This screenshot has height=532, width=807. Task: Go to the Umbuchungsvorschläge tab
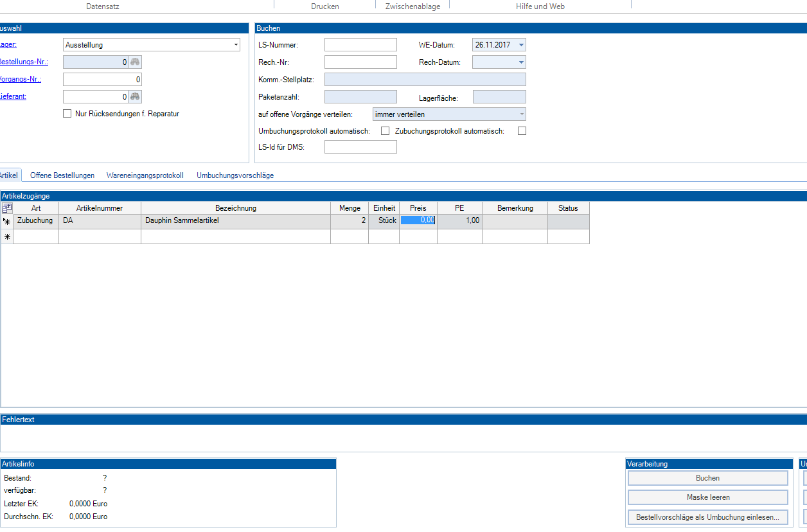235,175
